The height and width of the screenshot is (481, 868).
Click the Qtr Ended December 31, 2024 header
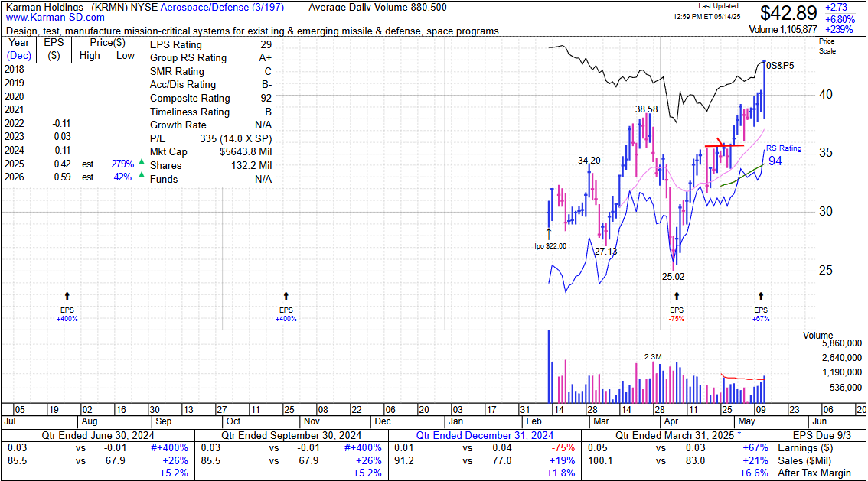[485, 436]
